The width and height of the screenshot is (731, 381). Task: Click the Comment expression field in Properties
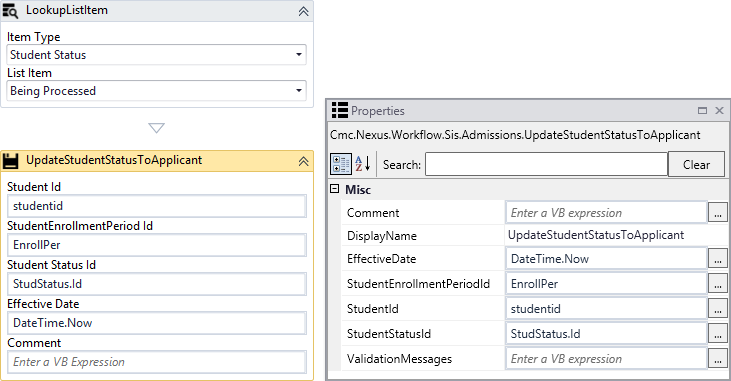[x=606, y=213]
